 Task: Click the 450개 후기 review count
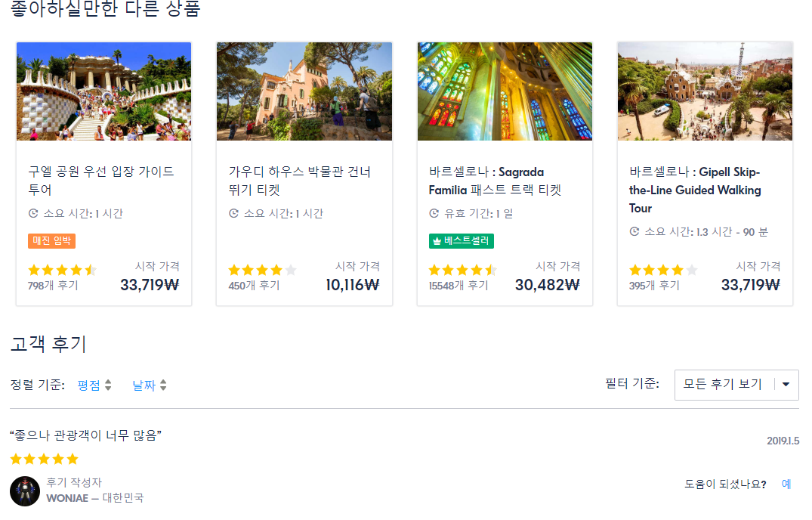254,286
